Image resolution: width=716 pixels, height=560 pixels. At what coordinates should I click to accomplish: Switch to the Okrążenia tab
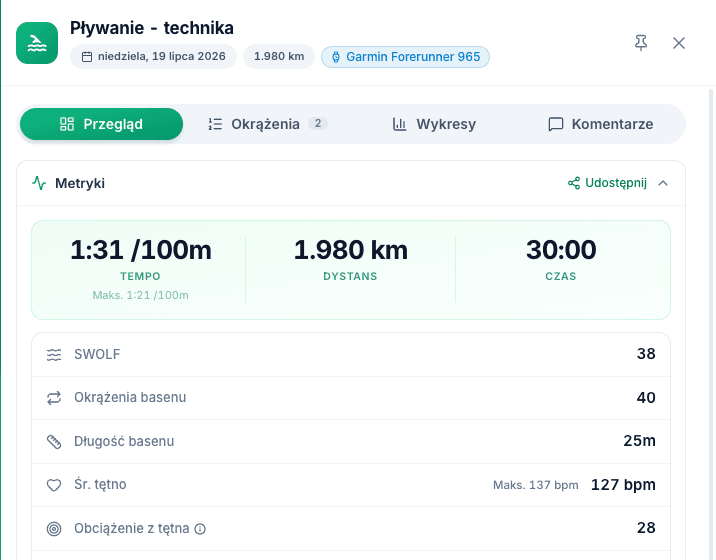tap(268, 124)
